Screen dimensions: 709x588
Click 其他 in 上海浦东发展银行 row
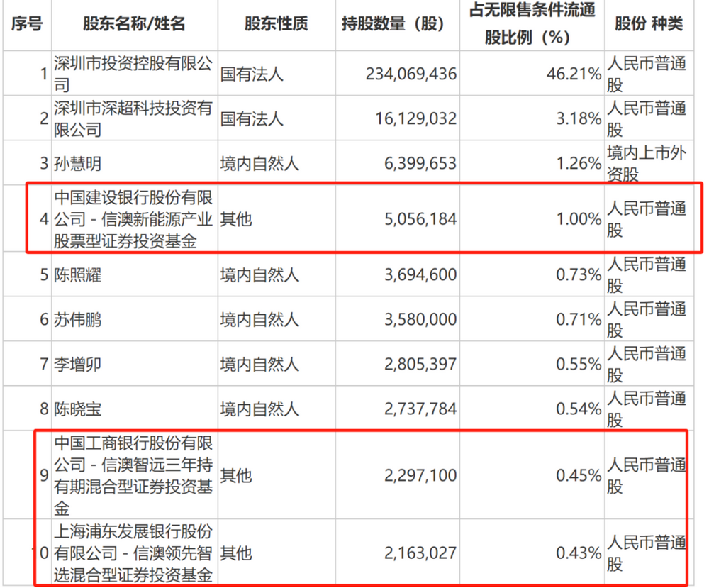(236, 553)
